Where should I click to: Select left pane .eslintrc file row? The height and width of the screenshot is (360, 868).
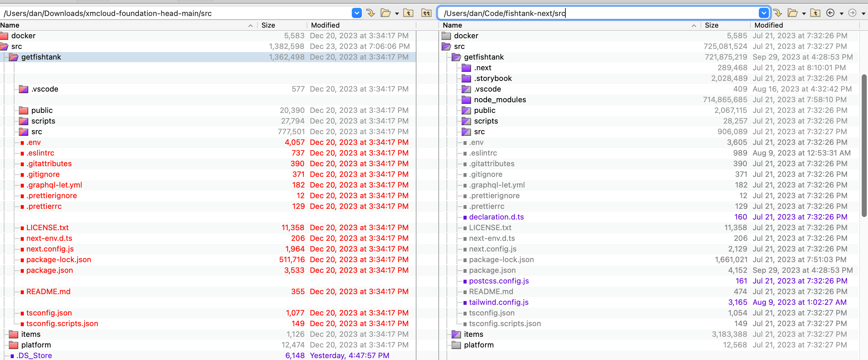(x=208, y=153)
